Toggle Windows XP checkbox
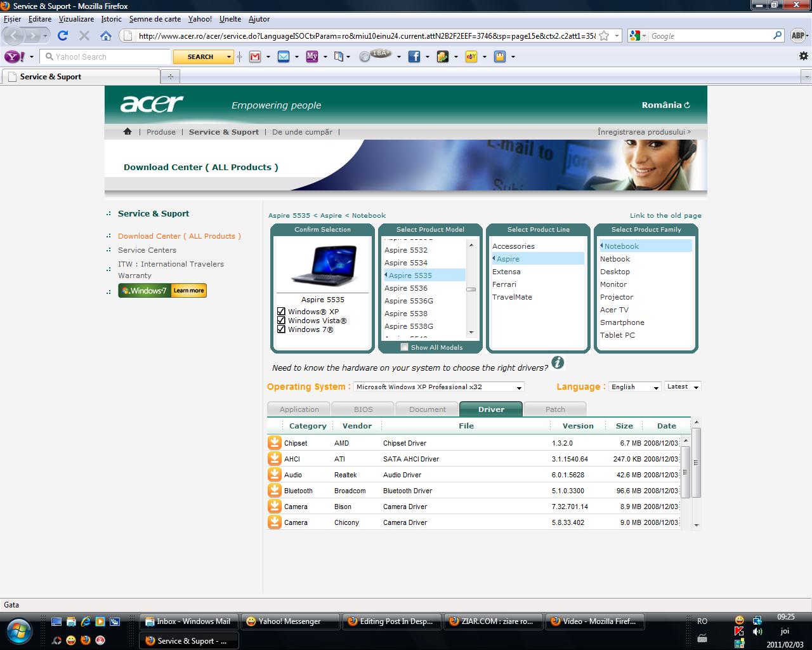The image size is (812, 650). (x=281, y=312)
